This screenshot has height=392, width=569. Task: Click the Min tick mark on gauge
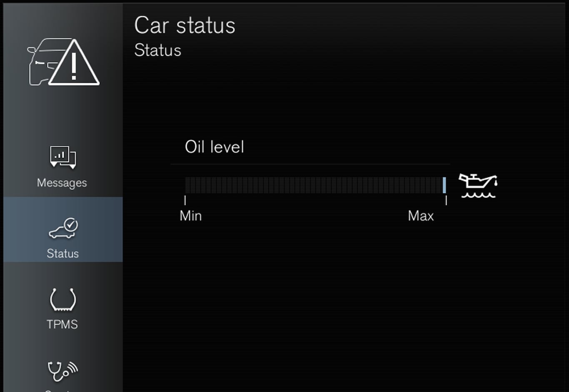click(x=185, y=200)
